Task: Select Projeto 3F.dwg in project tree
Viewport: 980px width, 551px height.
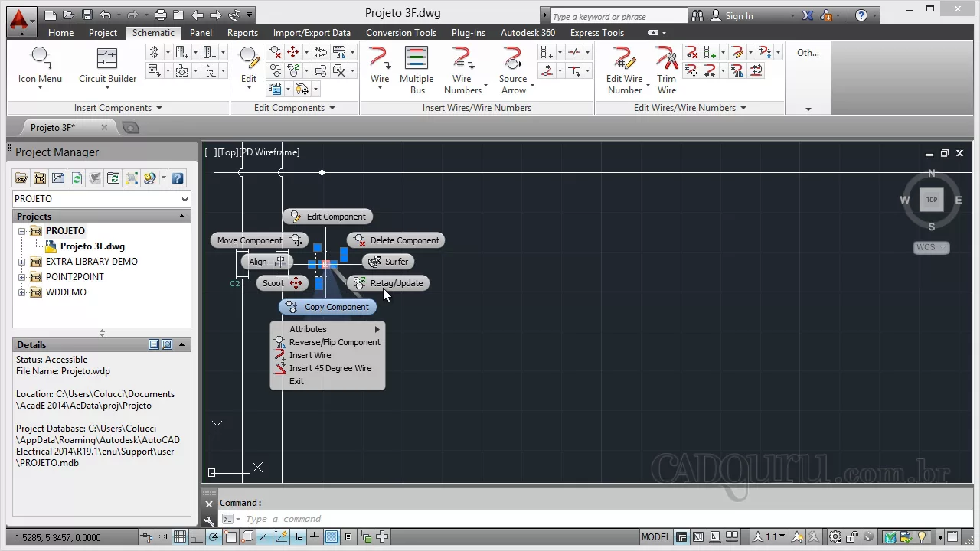Action: point(92,246)
